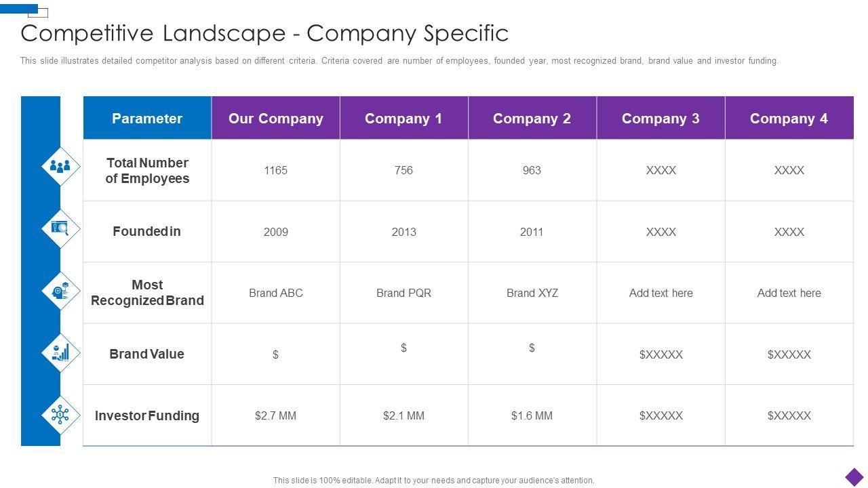This screenshot has height=488, width=868.
Task: Select the Parameter header cell
Action: 147,119
